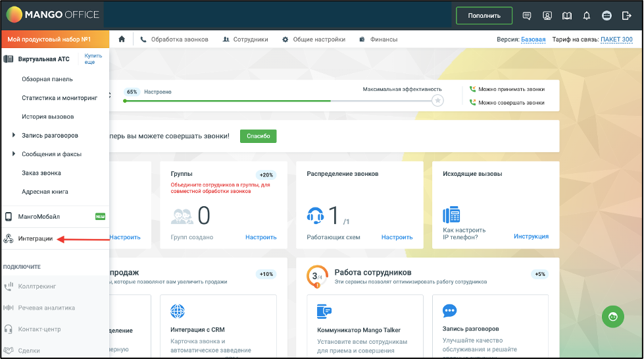The image size is (644, 359).
Task: Go to the home page icon
Action: coord(122,39)
